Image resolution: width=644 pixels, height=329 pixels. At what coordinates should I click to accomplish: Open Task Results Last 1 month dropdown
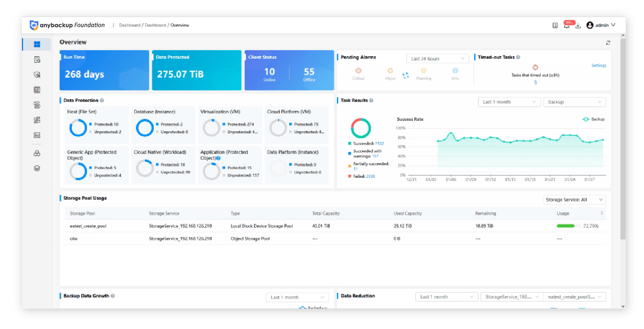(x=509, y=102)
